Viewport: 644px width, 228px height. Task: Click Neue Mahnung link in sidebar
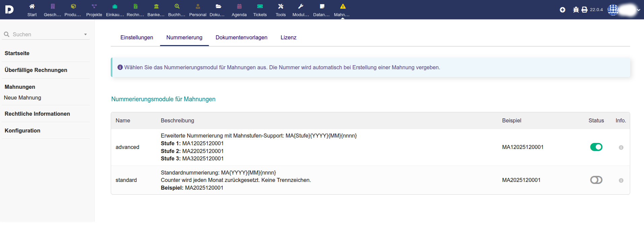tap(23, 98)
